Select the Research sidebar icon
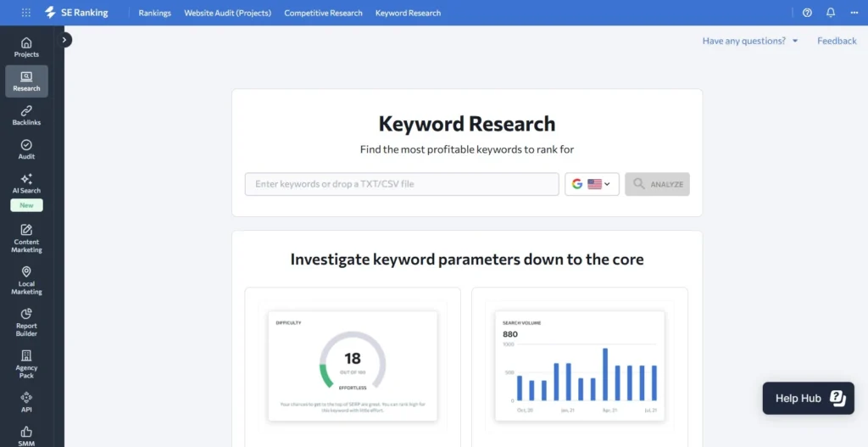868x447 pixels. 26,81
